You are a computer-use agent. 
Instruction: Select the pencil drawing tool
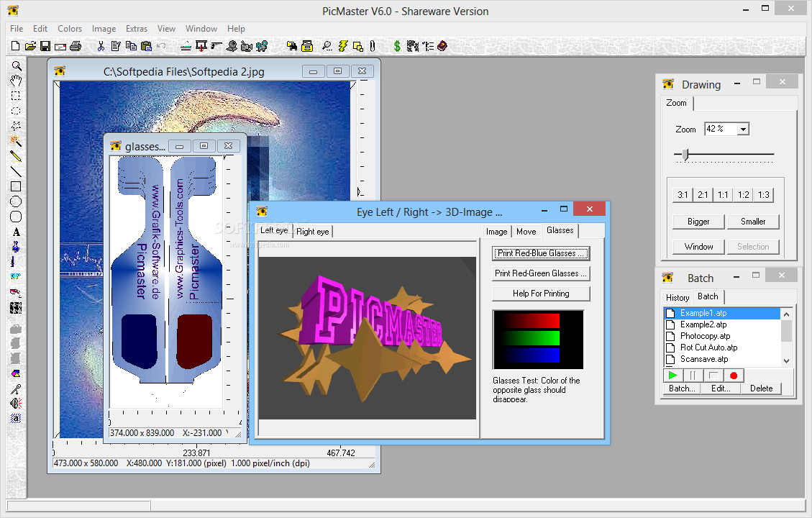coord(16,156)
